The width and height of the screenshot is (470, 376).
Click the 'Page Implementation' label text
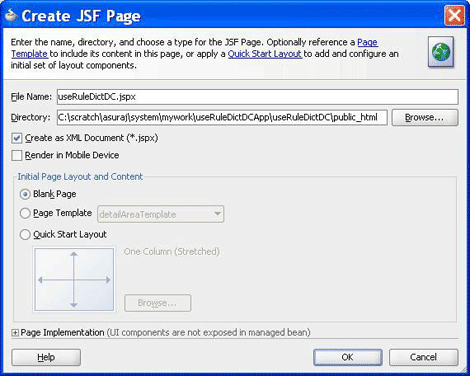tap(62, 333)
